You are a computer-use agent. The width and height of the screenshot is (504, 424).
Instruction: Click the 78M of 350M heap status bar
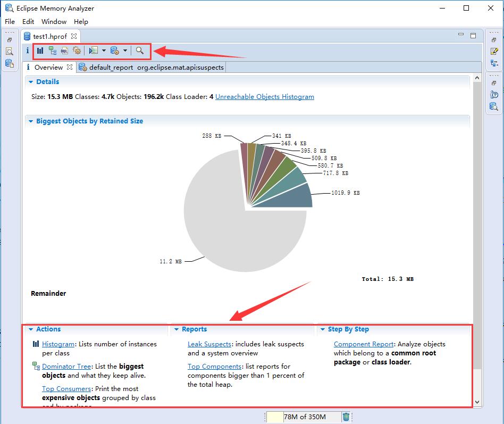[x=305, y=417]
